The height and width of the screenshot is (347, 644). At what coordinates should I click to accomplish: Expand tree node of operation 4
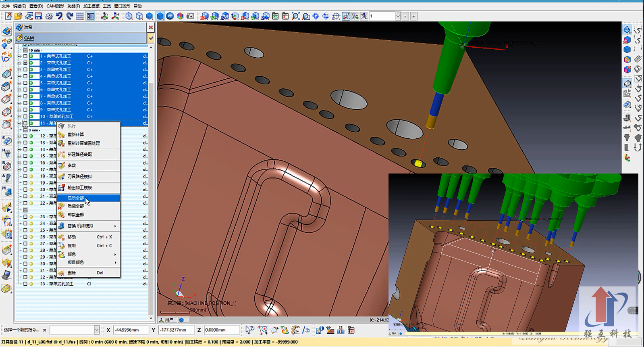coord(19,76)
